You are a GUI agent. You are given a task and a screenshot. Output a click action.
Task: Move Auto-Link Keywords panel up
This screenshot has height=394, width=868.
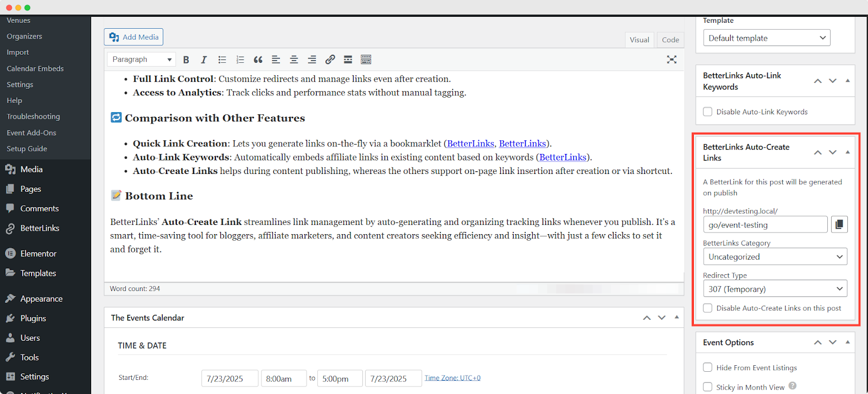[818, 81]
